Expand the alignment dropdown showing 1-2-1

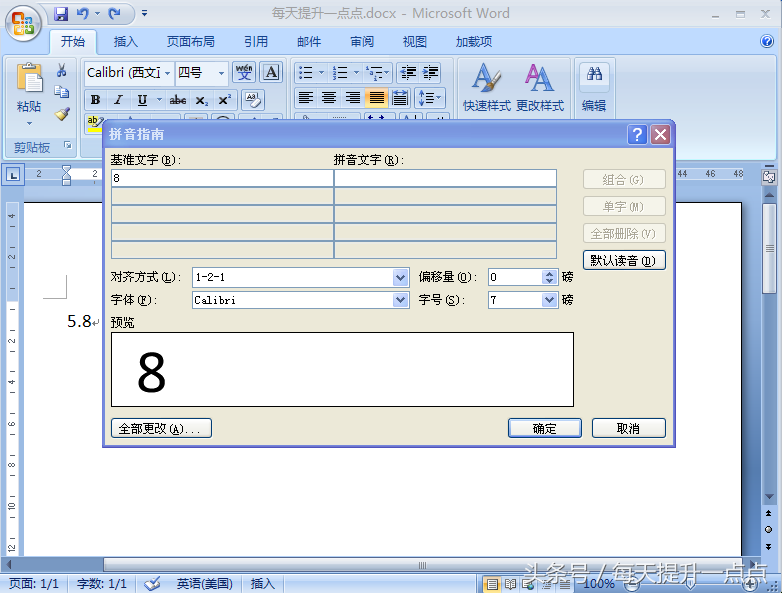[401, 277]
